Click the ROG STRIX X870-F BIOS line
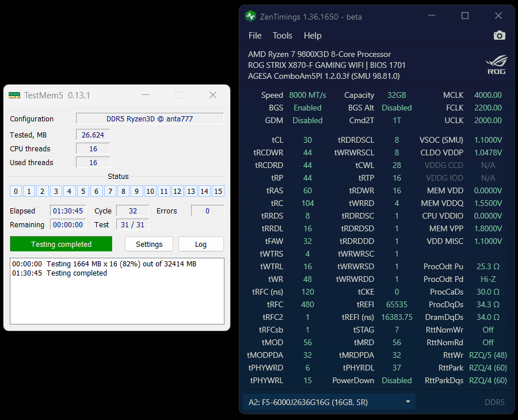Viewport: 518px width, 420px height. tap(327, 65)
